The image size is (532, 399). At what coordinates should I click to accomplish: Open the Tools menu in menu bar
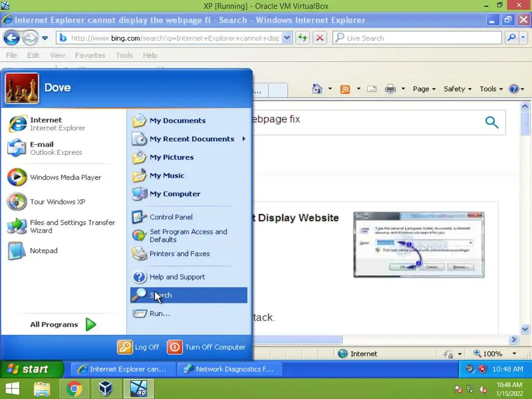124,55
